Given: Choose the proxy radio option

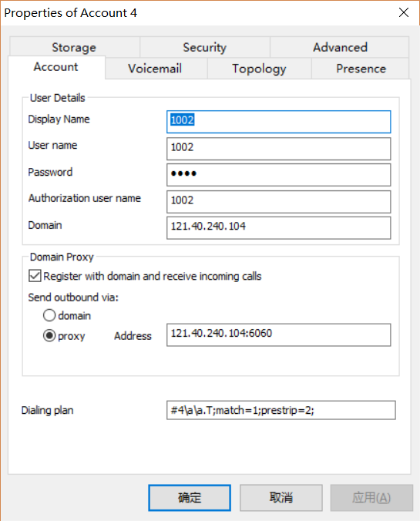Looking at the screenshot, I should [x=49, y=335].
